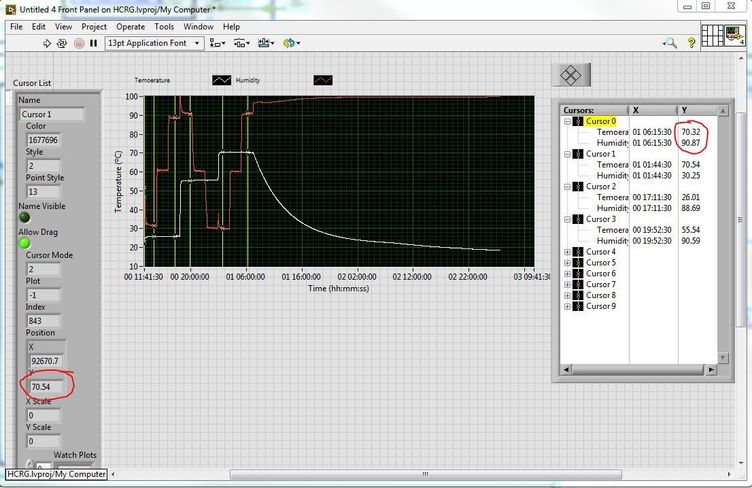Expand the Cursor 8 tree node

(567, 296)
